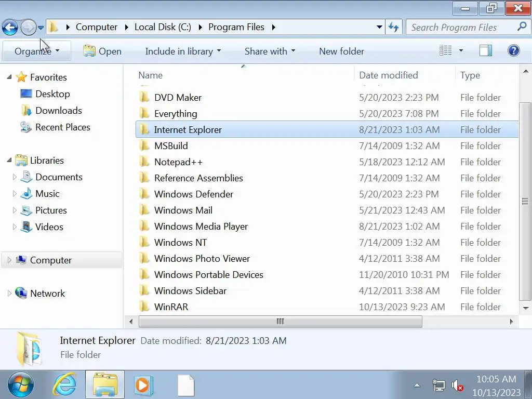
Task: Open Help with the question mark icon
Action: (x=513, y=50)
